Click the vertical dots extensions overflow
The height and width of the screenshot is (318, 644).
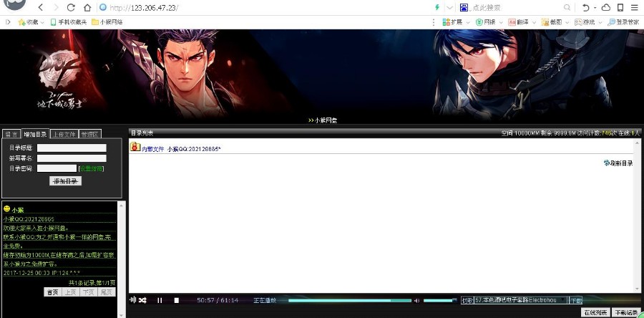pyautogui.click(x=434, y=22)
